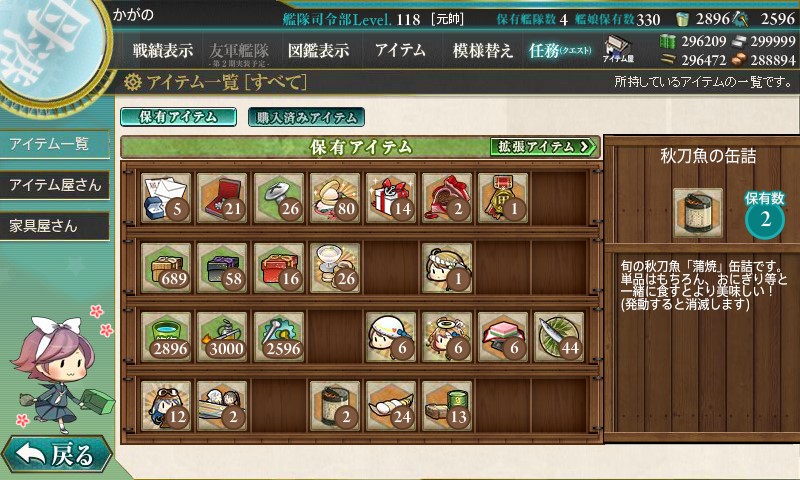Choose the medal item with count 1
The image size is (800, 480).
click(503, 198)
